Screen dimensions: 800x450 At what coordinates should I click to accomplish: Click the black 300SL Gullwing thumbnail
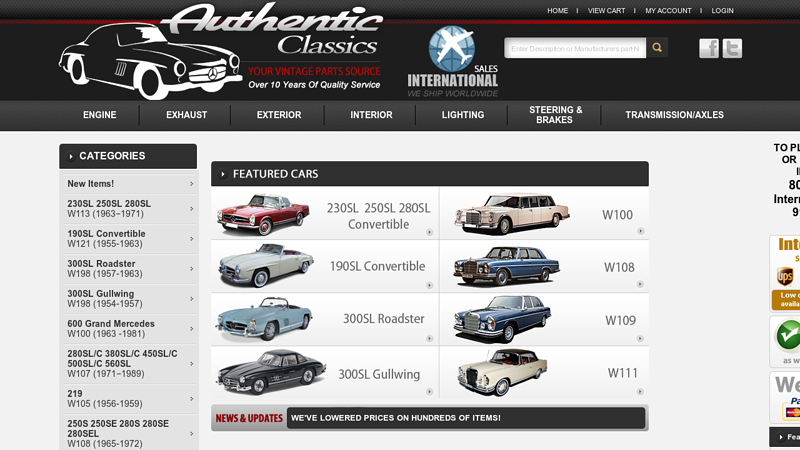[x=271, y=372]
